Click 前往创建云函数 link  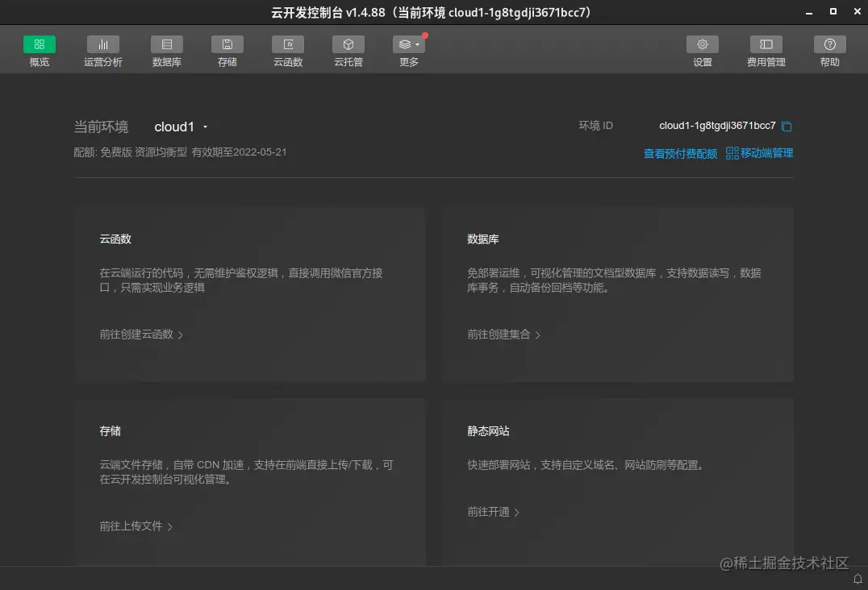click(x=141, y=334)
